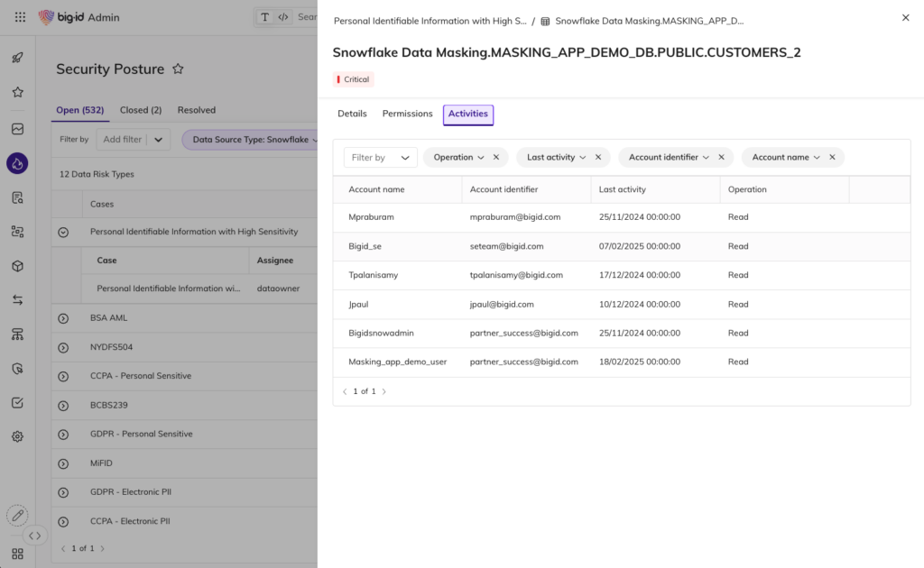Switch to the Permissions tab
924x568 pixels.
click(x=407, y=114)
